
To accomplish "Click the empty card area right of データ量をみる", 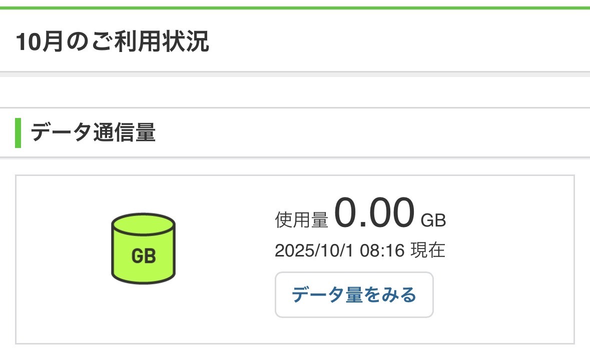I will 500,295.
